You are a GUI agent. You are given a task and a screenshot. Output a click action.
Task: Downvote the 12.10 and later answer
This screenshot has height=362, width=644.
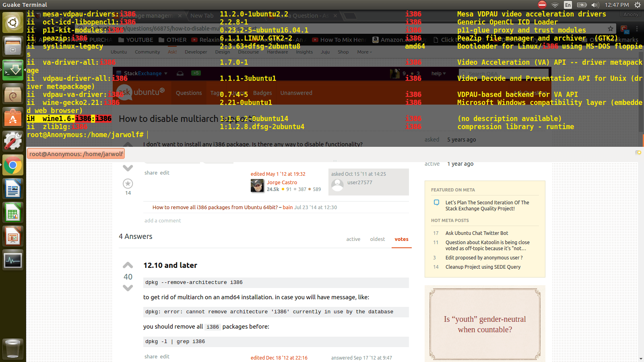pyautogui.click(x=128, y=288)
